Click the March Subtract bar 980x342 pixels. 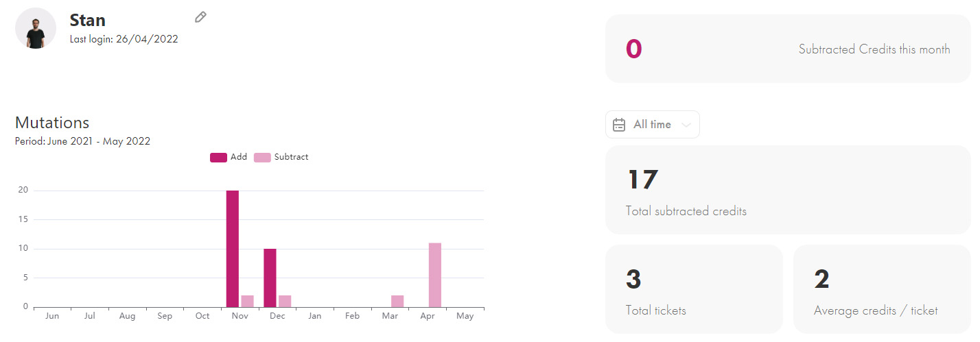[397, 301]
